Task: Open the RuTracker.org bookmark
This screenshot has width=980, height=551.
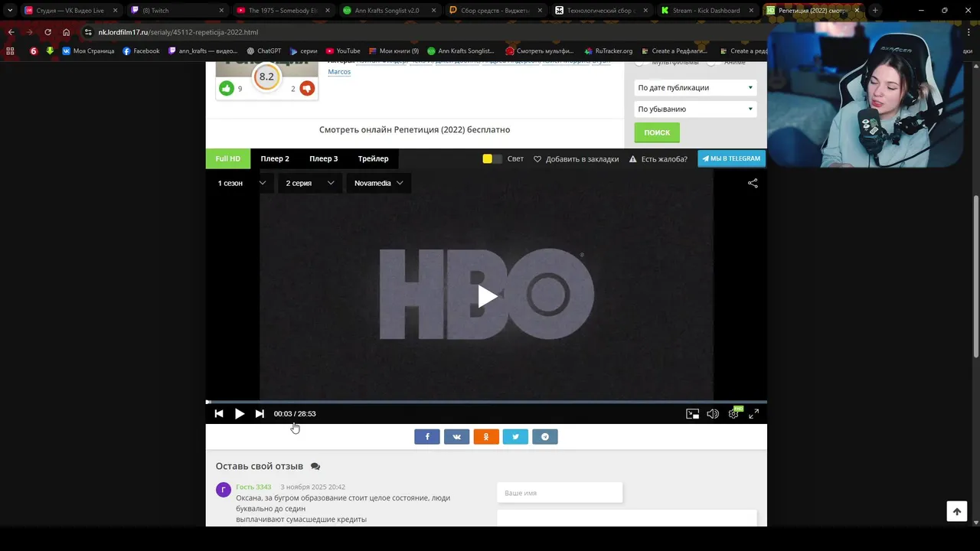Action: [608, 51]
